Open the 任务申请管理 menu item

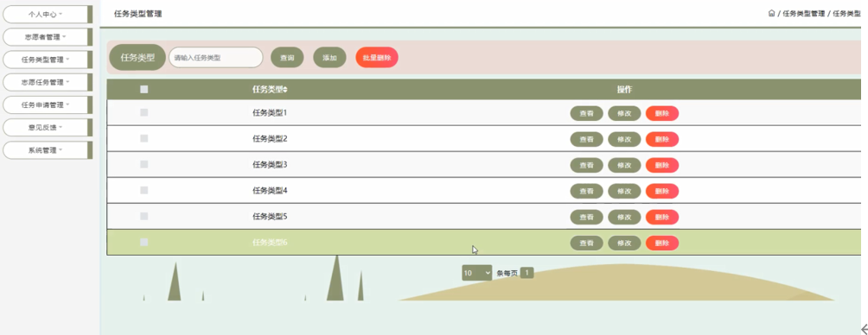(x=46, y=104)
